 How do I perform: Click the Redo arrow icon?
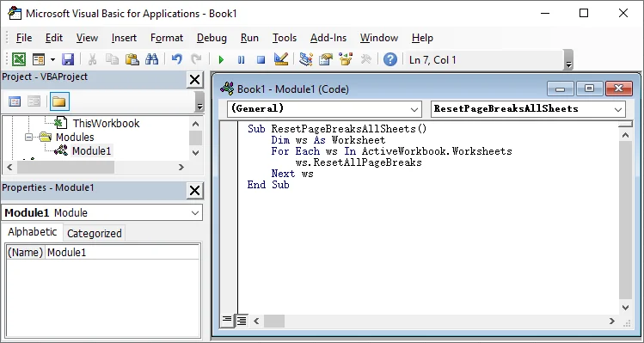pos(197,59)
